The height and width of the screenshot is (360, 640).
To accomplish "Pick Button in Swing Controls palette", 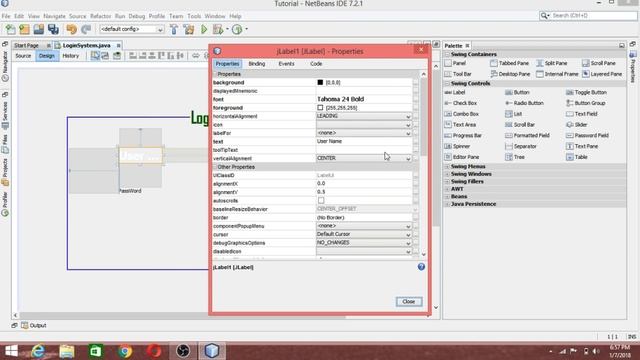I will tap(517, 93).
